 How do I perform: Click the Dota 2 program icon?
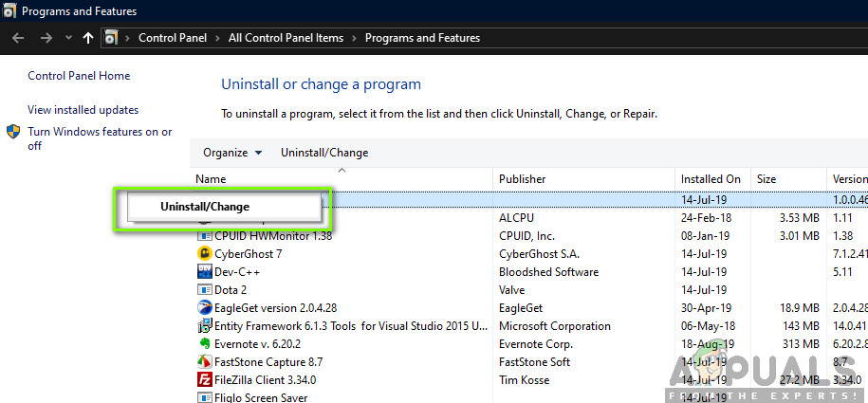coord(204,290)
